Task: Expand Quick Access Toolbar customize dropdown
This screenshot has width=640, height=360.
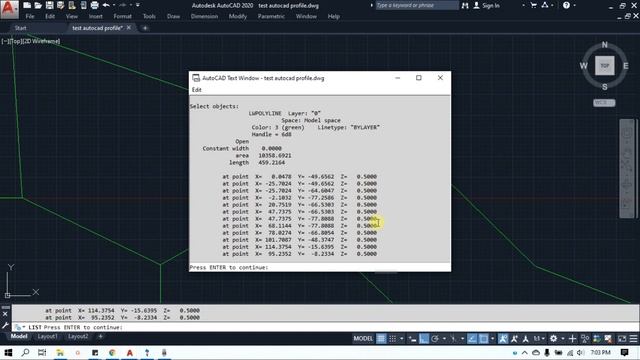Action: click(138, 5)
